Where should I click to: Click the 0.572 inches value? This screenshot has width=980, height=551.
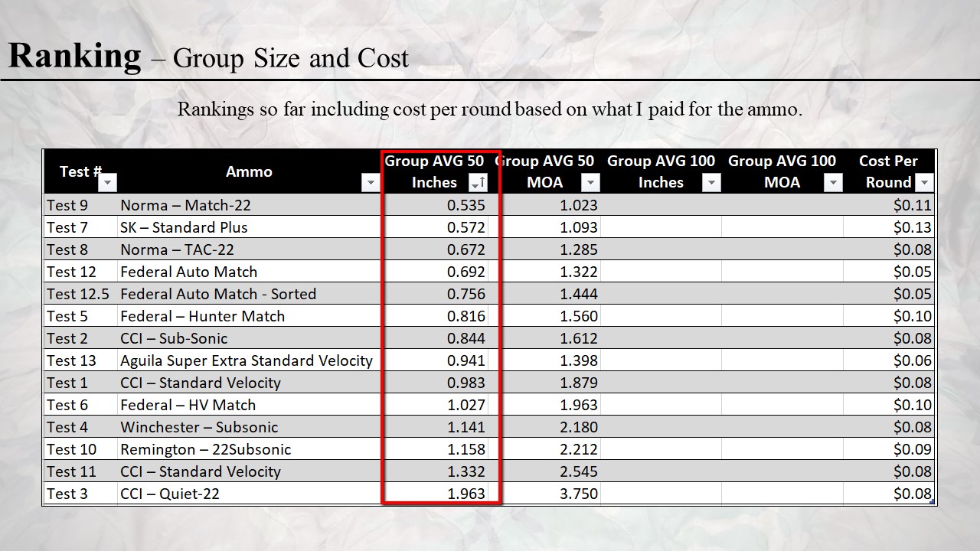[x=466, y=227]
